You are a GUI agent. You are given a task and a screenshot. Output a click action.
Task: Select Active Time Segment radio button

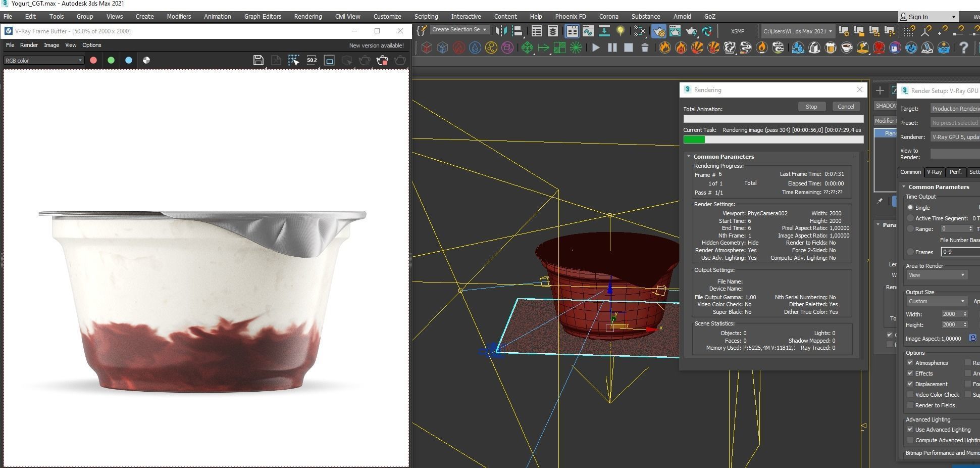[910, 218]
